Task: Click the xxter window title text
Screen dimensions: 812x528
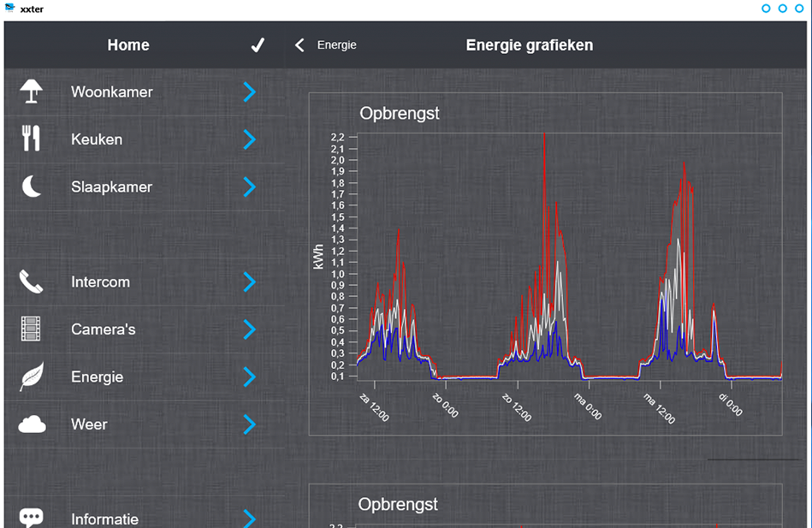Action: pyautogui.click(x=33, y=9)
